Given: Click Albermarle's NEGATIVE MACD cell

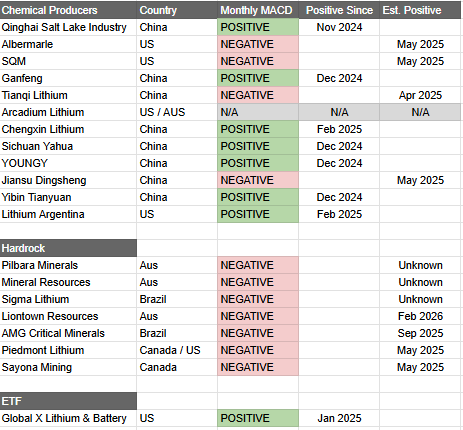Looking at the screenshot, I should pyautogui.click(x=258, y=44).
